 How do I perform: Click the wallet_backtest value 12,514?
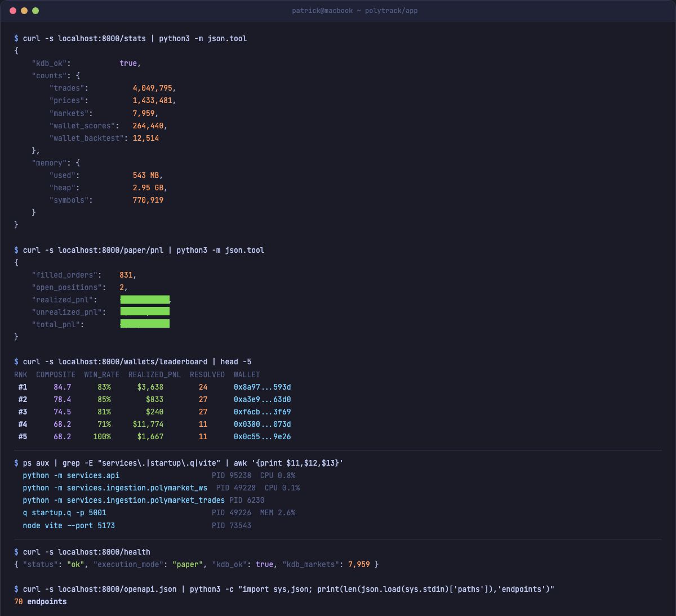click(146, 138)
